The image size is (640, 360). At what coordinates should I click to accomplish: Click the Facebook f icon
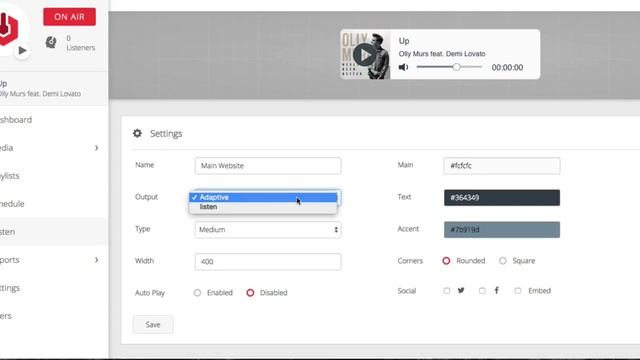(x=496, y=290)
